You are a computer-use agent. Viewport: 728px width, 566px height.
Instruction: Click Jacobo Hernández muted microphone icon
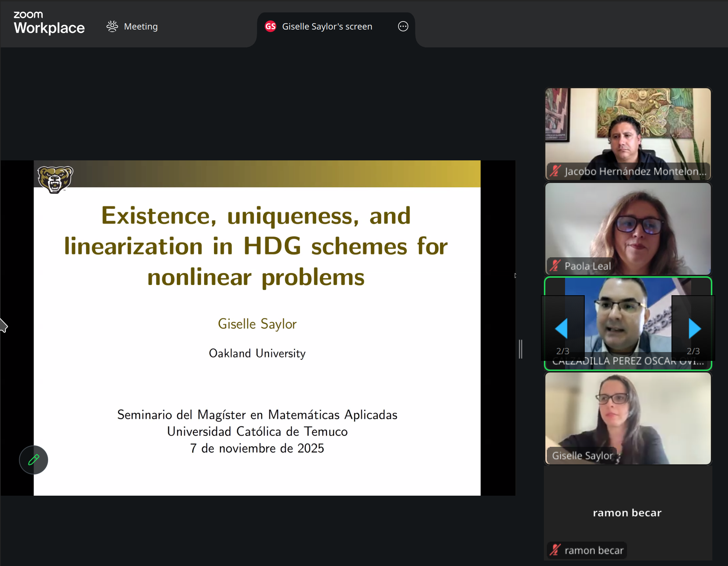pos(555,171)
